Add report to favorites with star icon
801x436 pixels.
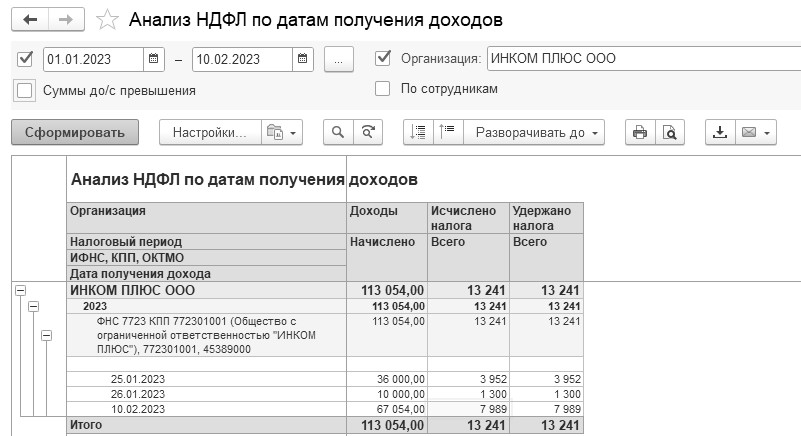point(107,20)
